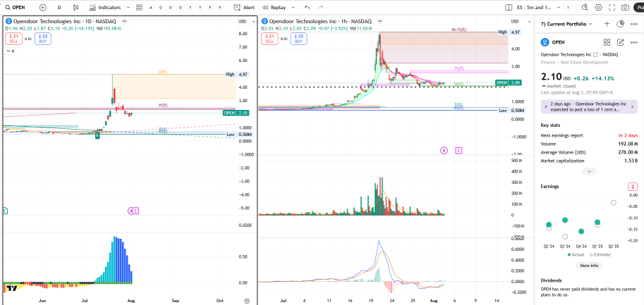The height and width of the screenshot is (305, 644).
Task: Expand the favorite indicators chevron beside Indicators
Action: pos(128,7)
